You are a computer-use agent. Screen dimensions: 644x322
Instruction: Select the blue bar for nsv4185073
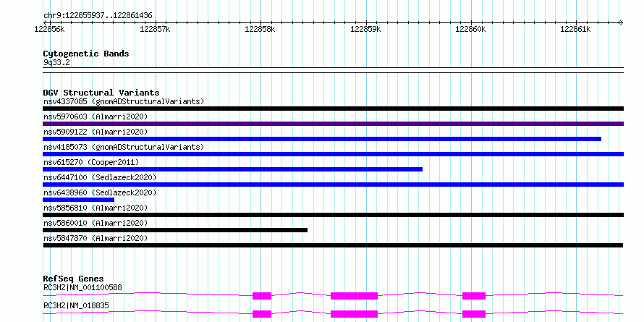(x=333, y=154)
